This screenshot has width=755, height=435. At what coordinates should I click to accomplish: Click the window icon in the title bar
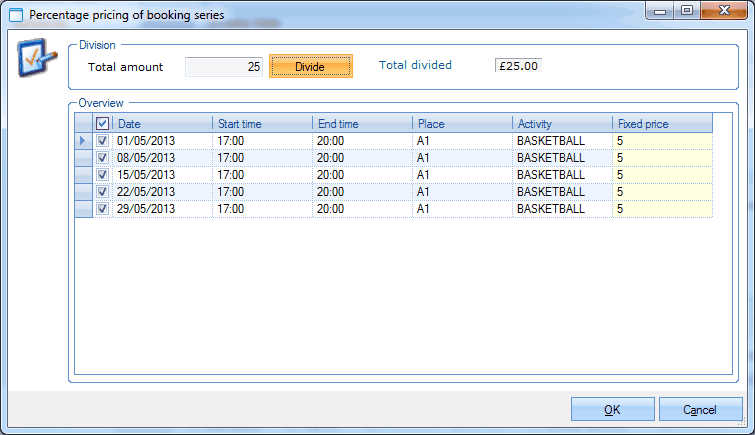[15, 15]
